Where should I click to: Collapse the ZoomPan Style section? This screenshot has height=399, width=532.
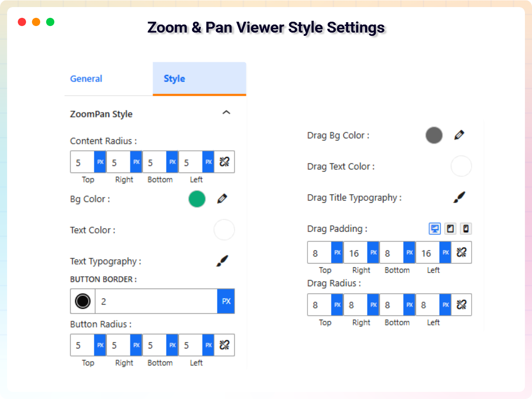(x=227, y=113)
